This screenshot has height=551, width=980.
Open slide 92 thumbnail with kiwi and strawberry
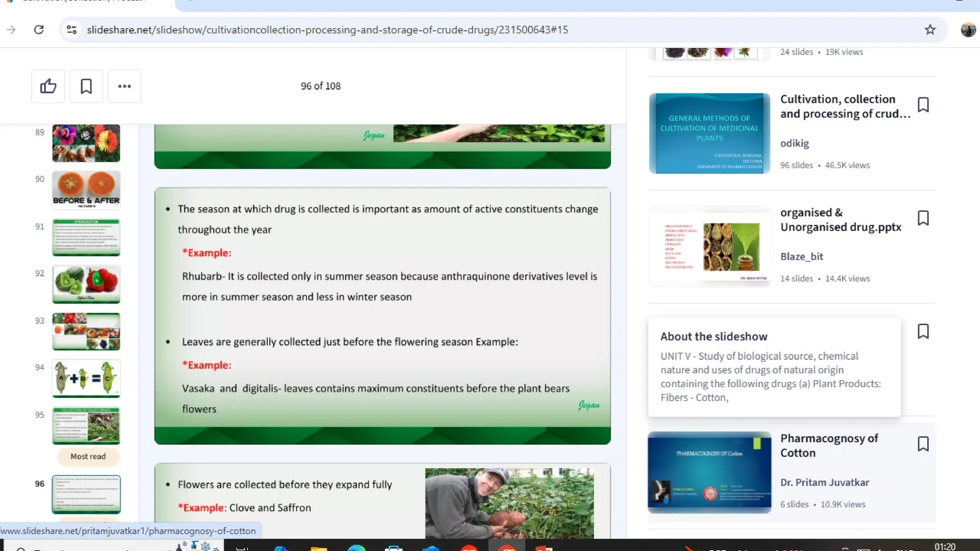(x=86, y=284)
